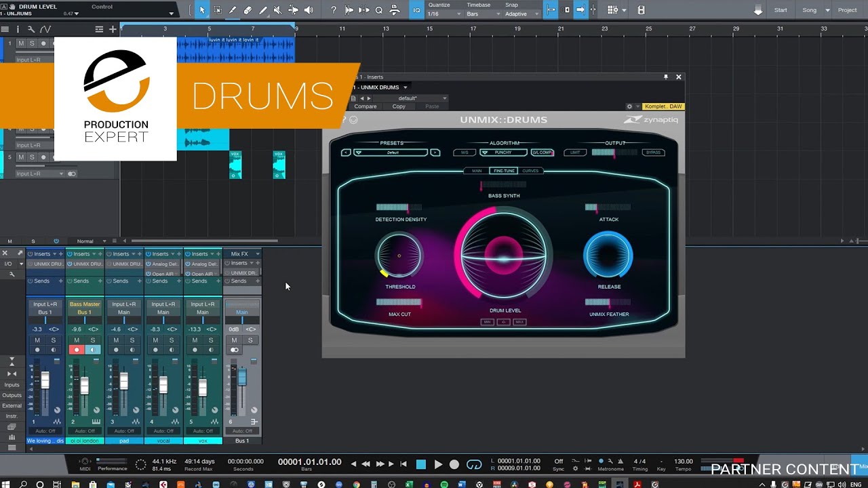Open the Analog Delay insert on vocal channel
This screenshot has height=488, width=868.
click(163, 264)
